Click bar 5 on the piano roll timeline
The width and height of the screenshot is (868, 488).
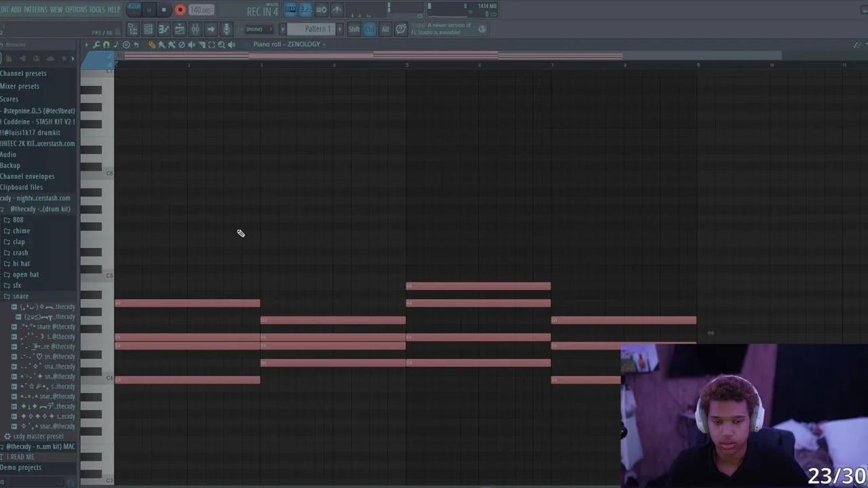(x=407, y=65)
